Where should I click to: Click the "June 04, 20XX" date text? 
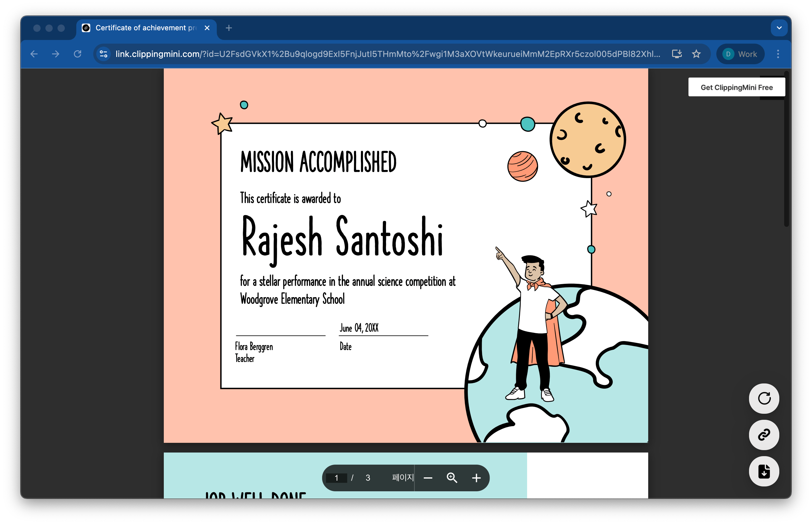pyautogui.click(x=359, y=328)
